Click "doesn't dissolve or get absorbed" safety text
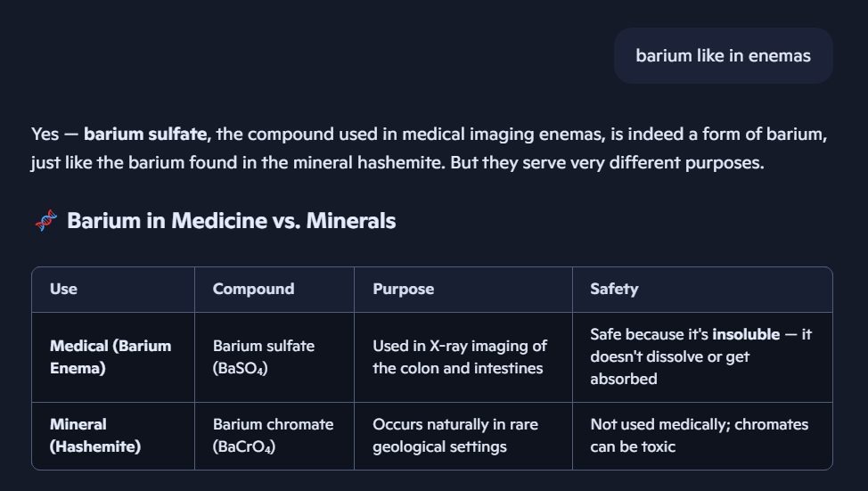The image size is (868, 491). 669,367
